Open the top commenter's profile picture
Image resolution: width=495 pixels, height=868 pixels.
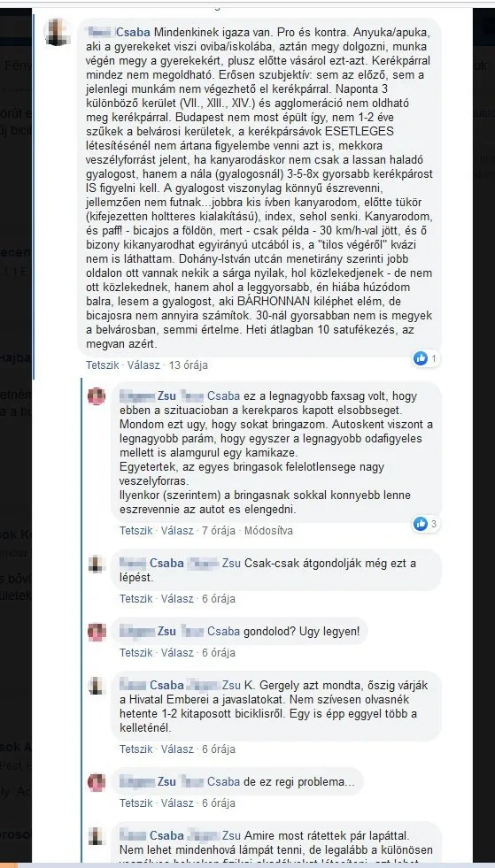pyautogui.click(x=58, y=32)
